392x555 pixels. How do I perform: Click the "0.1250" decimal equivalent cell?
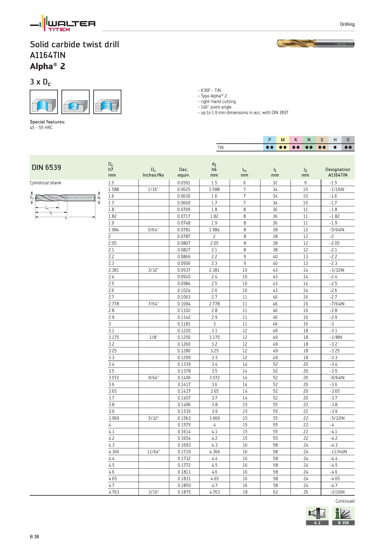tap(184, 337)
